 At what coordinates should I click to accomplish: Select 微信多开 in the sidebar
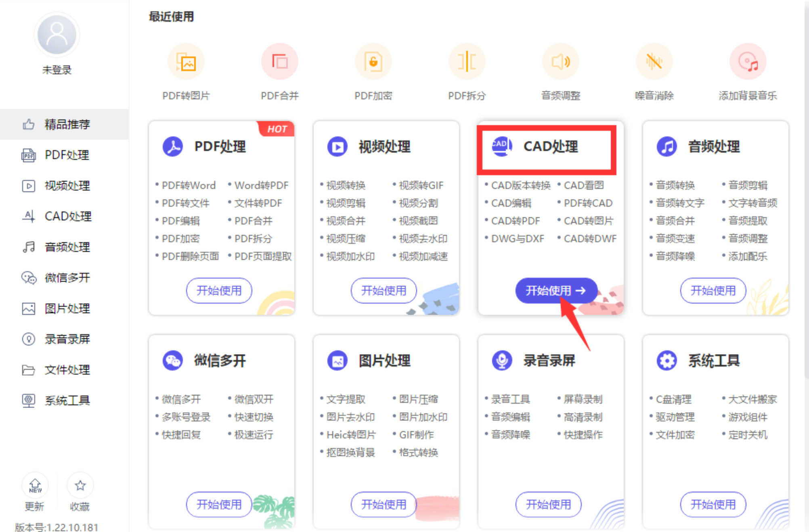[65, 278]
